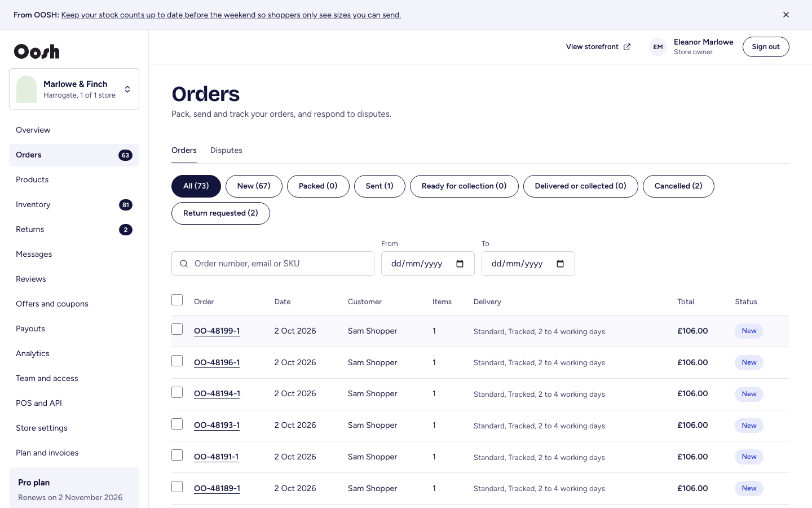
Task: Open Team and access
Action: tap(74, 378)
